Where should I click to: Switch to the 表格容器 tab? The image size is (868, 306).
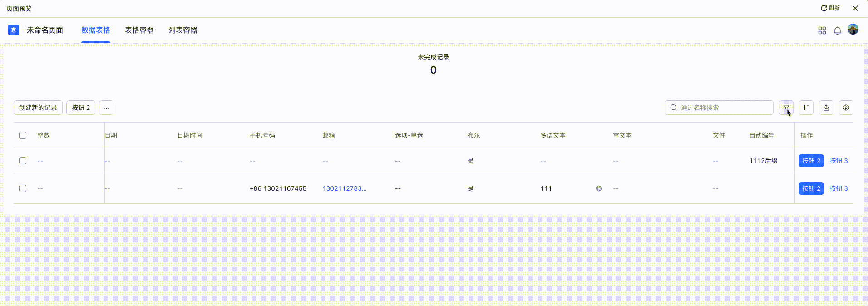[139, 30]
